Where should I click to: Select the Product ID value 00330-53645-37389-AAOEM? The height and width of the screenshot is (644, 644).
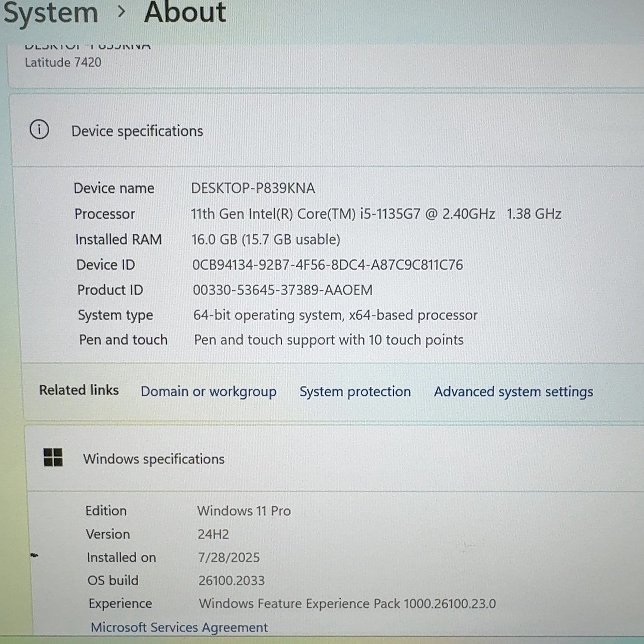click(x=283, y=290)
